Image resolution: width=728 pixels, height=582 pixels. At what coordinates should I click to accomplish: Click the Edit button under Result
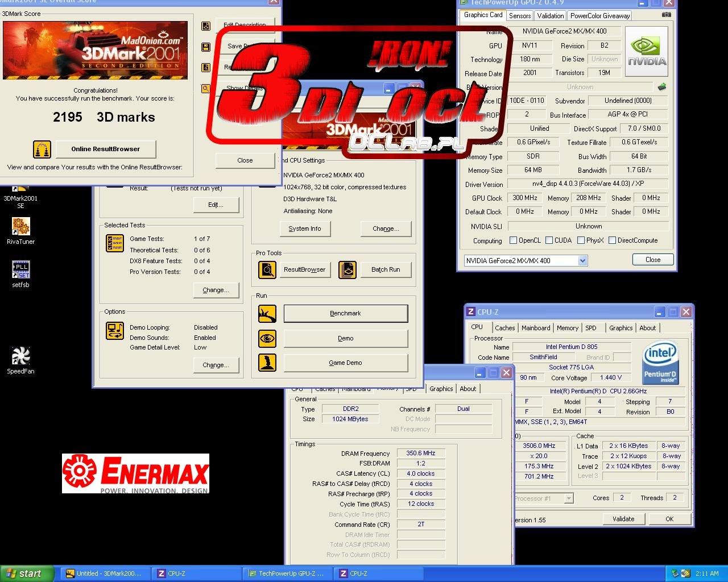pos(216,205)
